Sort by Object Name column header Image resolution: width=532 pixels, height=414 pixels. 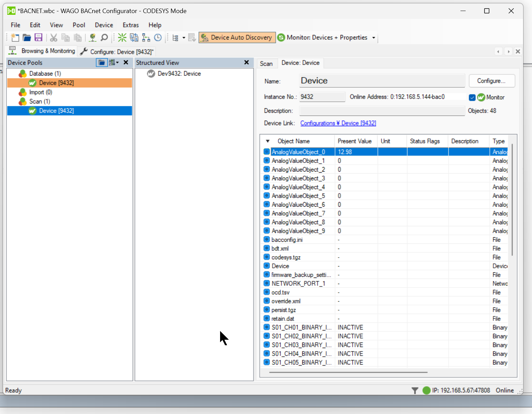point(293,141)
